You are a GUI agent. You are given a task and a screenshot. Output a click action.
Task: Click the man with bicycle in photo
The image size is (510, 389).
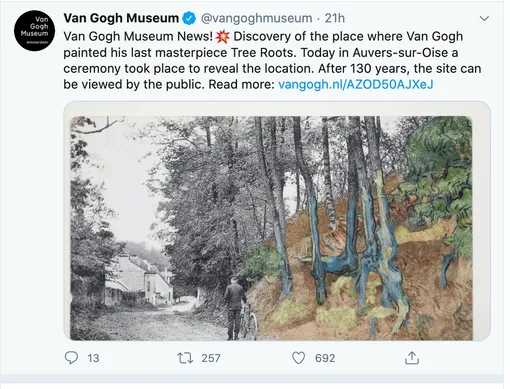click(239, 307)
